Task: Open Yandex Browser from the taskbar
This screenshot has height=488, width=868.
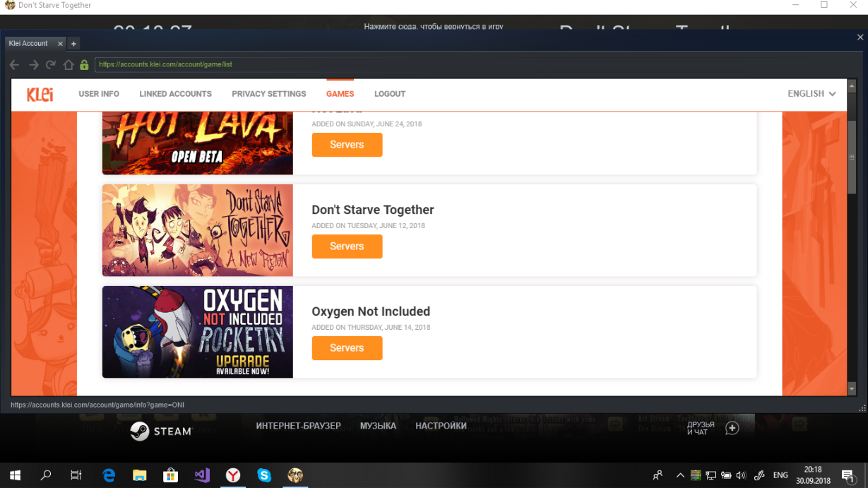Action: coord(233,475)
